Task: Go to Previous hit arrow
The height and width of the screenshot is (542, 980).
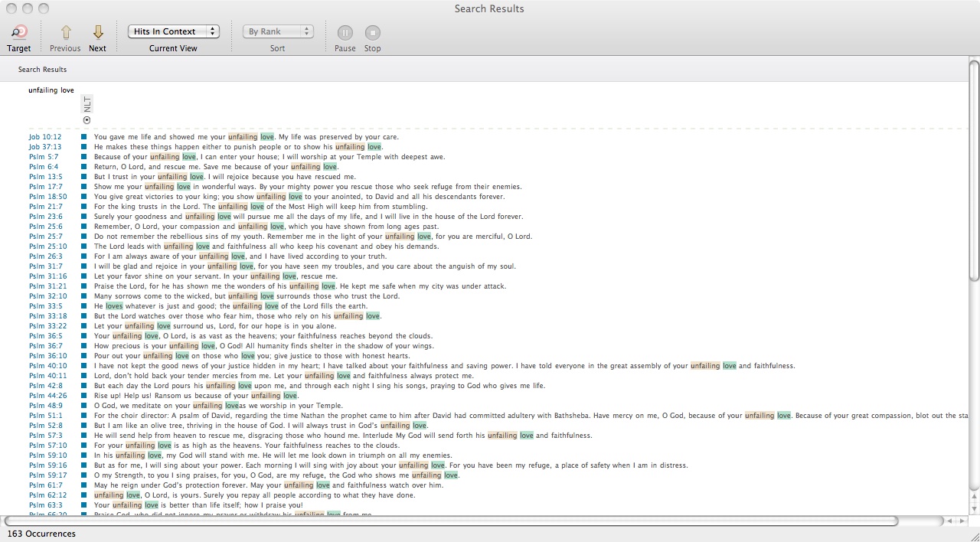Action: [65, 32]
